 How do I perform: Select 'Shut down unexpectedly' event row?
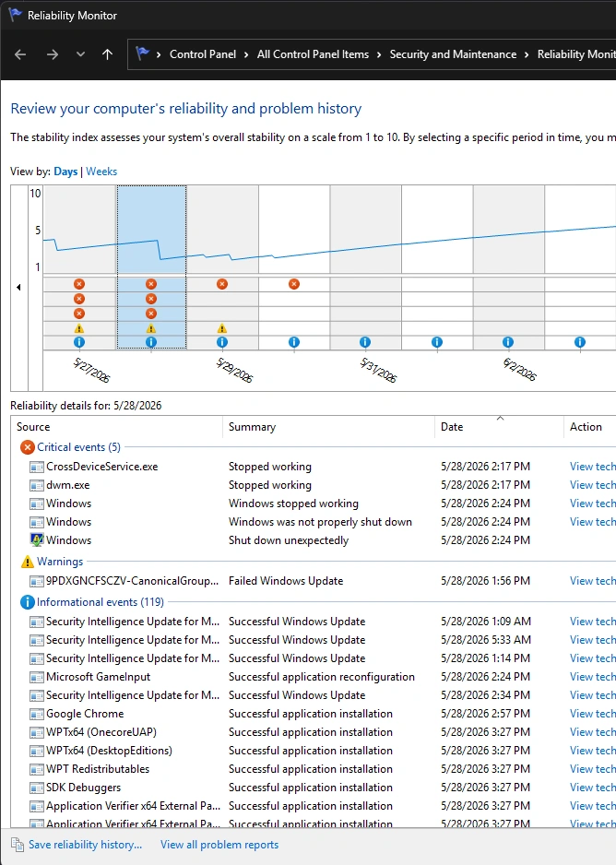coord(314,540)
